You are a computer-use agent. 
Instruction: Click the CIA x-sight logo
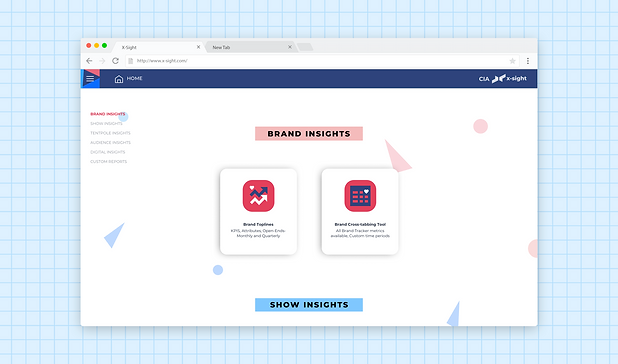click(x=503, y=78)
